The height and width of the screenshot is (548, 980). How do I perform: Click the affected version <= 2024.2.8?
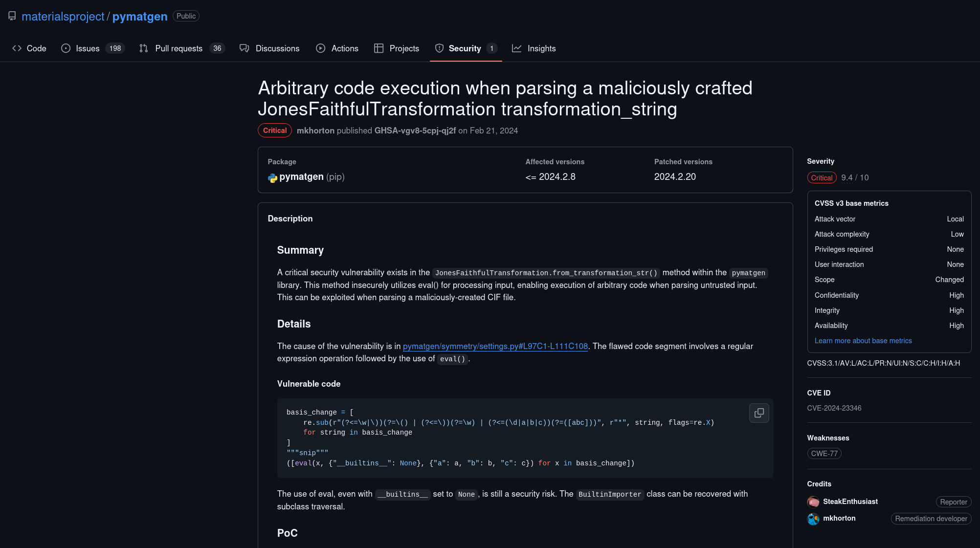[x=551, y=177]
